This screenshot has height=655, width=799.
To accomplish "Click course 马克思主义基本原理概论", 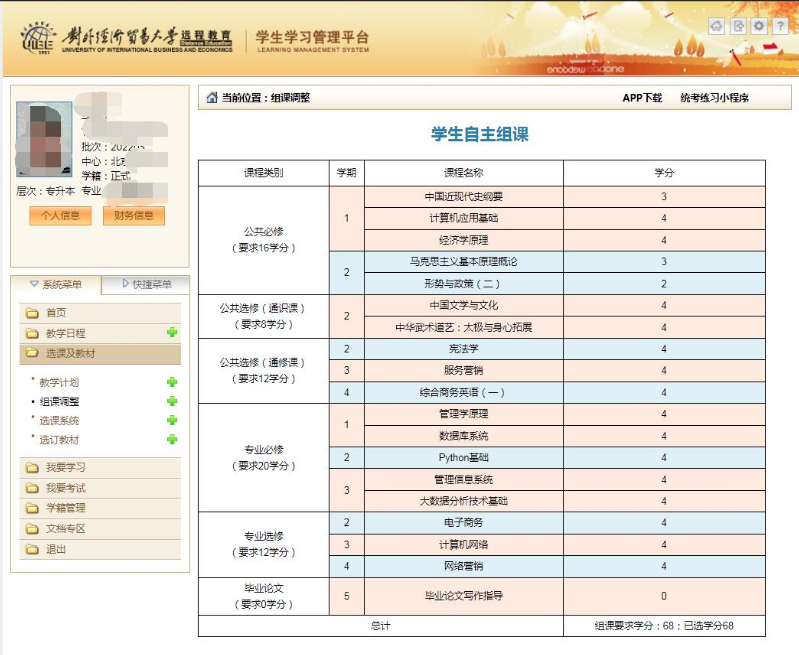I will (x=464, y=262).
